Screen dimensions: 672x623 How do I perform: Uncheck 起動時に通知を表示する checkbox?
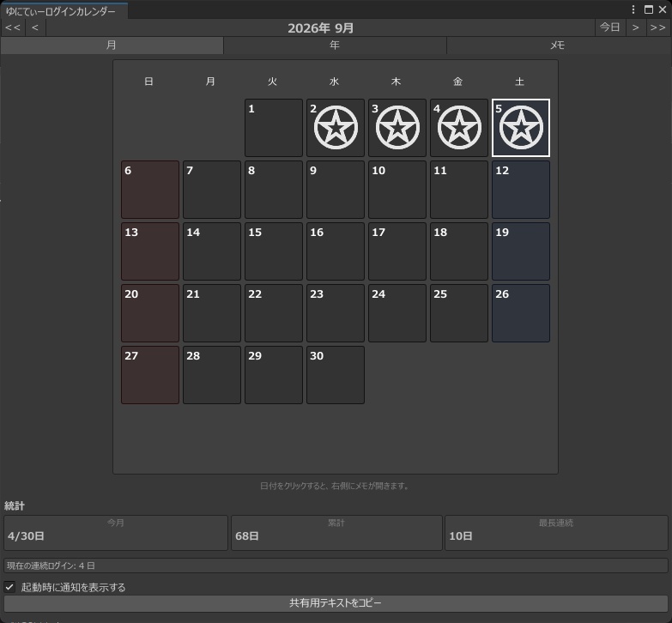9,587
